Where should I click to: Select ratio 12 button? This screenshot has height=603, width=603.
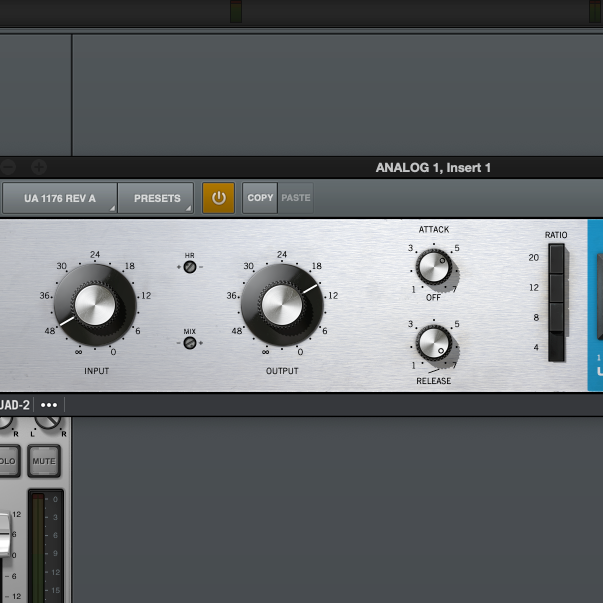(x=556, y=288)
